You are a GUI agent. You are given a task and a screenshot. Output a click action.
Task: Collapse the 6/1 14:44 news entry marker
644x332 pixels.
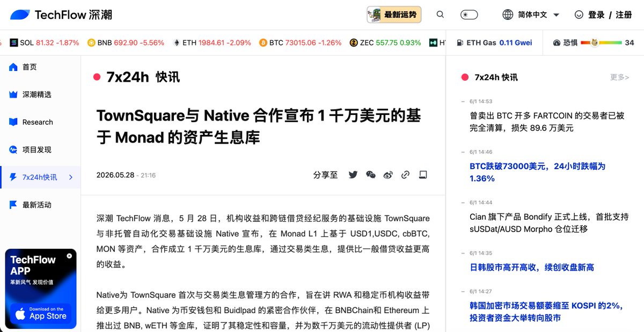point(463,203)
